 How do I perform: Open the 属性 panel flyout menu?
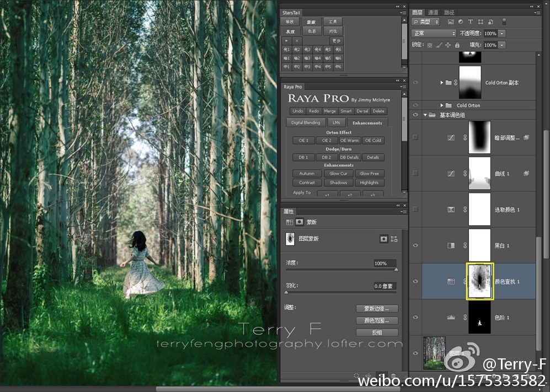[x=402, y=211]
